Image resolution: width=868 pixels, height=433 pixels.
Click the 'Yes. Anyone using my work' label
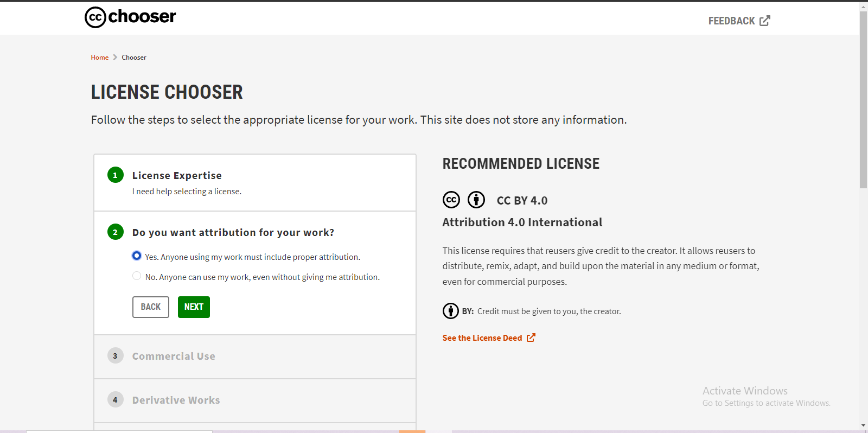(253, 257)
